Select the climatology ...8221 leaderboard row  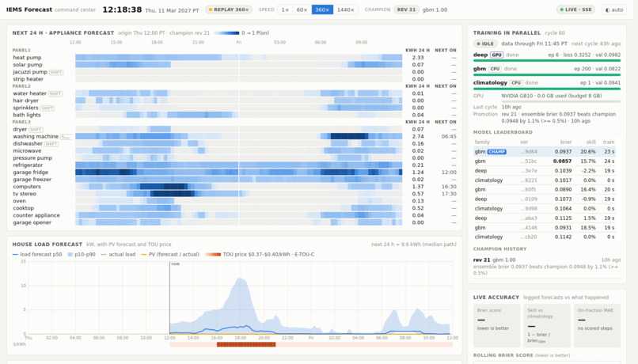coord(545,180)
